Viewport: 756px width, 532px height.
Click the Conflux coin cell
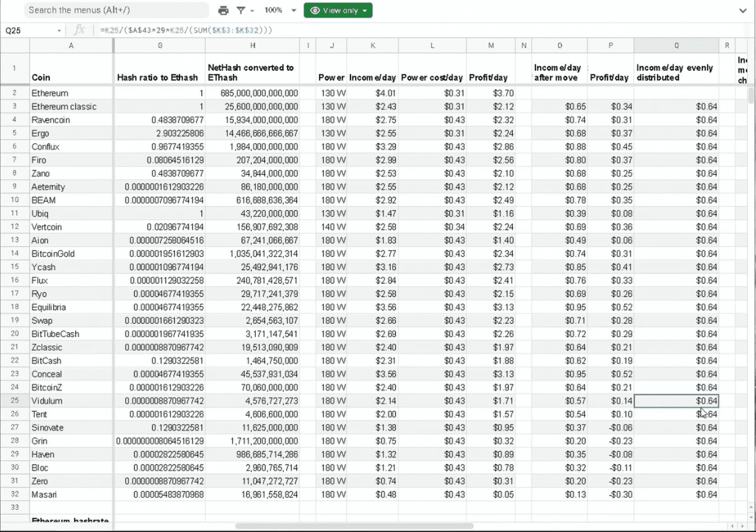(x=71, y=146)
